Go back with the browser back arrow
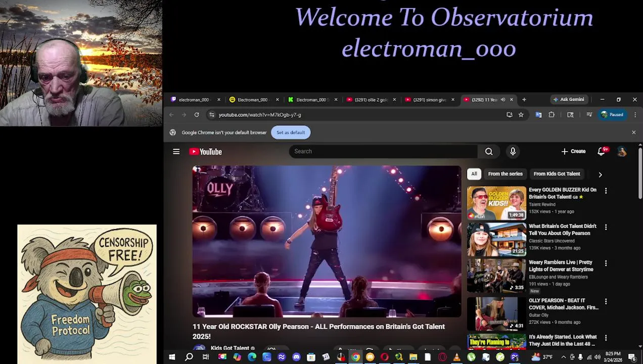 coord(171,115)
